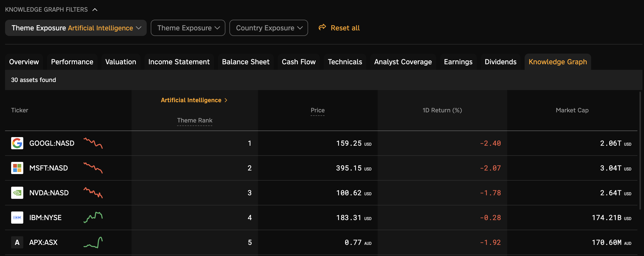Open the NVDA:NASD ticker
This screenshot has width=644, height=256.
point(49,193)
